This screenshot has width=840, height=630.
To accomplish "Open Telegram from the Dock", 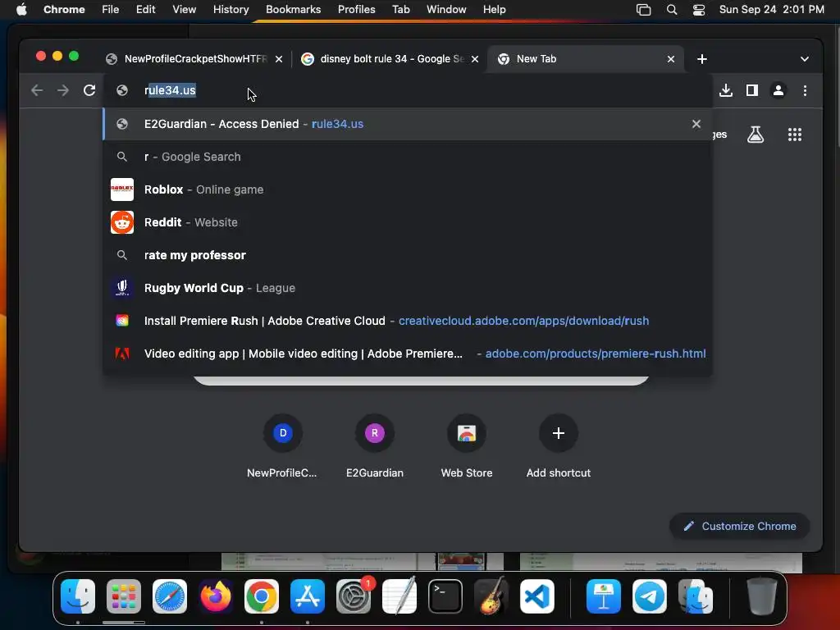I will (x=650, y=596).
